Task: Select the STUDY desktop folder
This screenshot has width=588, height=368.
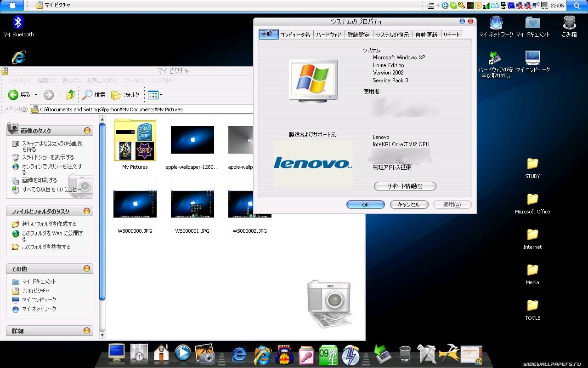Action: (x=532, y=168)
